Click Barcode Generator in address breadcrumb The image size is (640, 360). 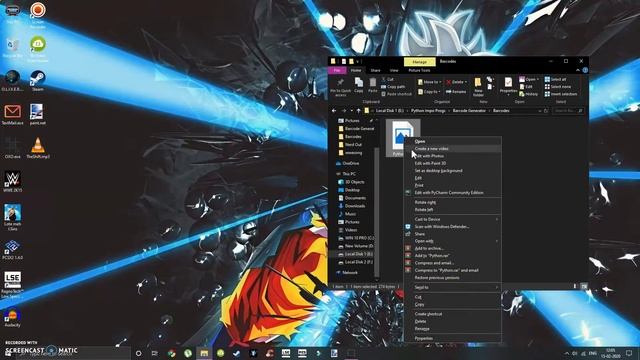click(x=469, y=111)
